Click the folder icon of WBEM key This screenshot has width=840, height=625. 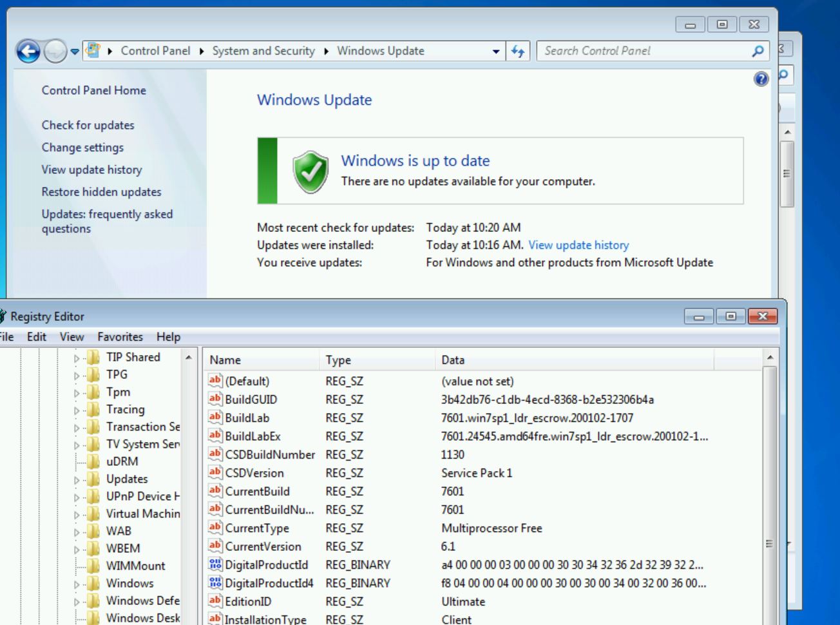coord(94,548)
